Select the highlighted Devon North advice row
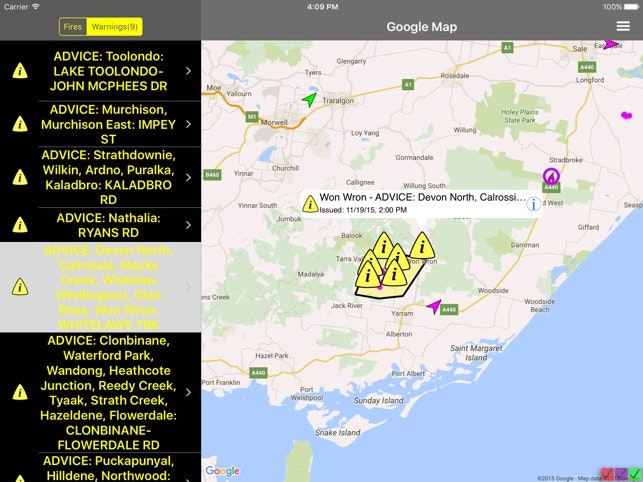643x482 pixels. tap(100, 287)
